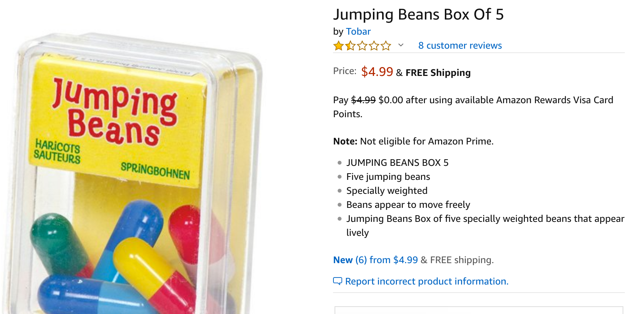The height and width of the screenshot is (314, 644).
Task: Click Report incorrect product information
Action: point(427,281)
